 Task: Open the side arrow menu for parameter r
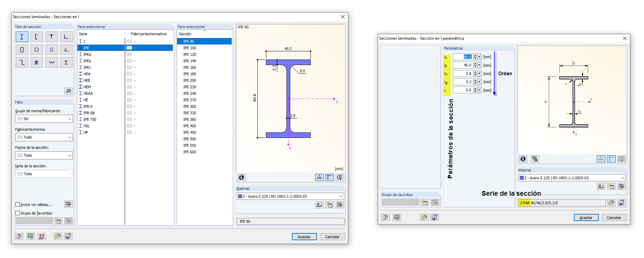(480, 90)
